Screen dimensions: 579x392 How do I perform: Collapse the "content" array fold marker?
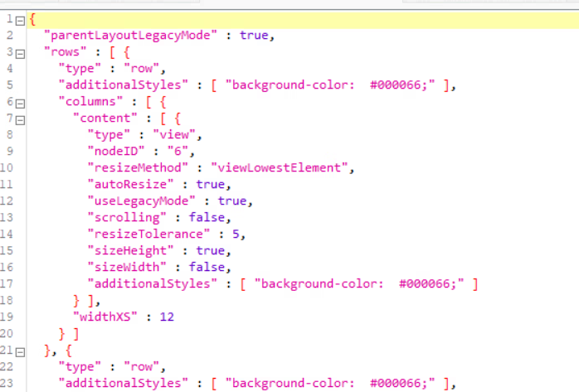pos(20,119)
